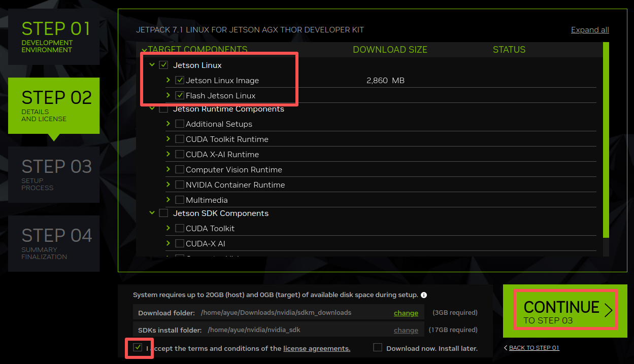634x364 pixels.
Task: Click the (3GB required) label
Action: 455,312
